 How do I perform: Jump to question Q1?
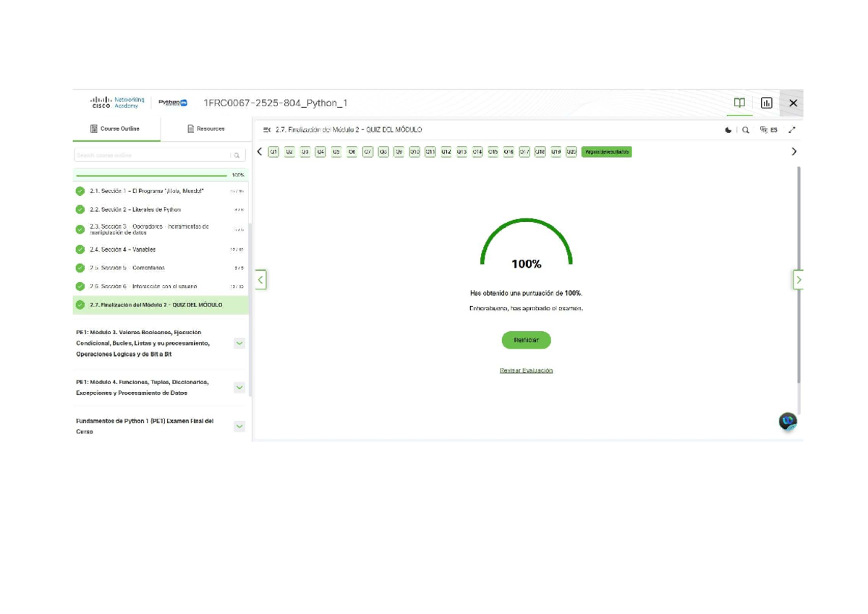pyautogui.click(x=273, y=152)
